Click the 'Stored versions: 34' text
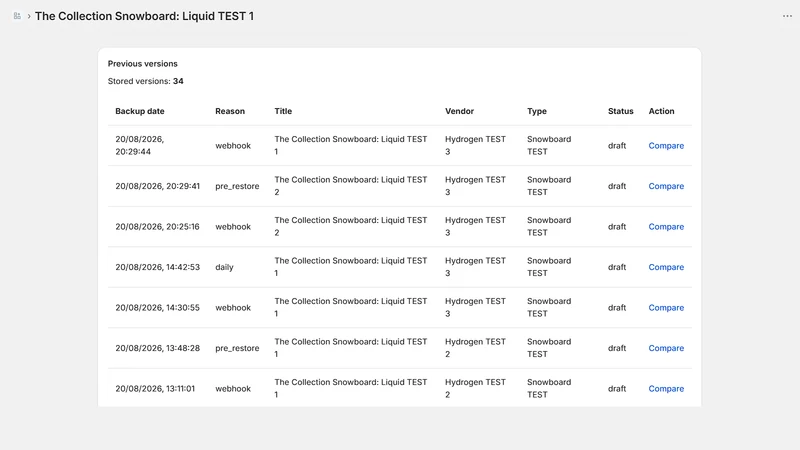This screenshot has height=450, width=800. [x=145, y=81]
